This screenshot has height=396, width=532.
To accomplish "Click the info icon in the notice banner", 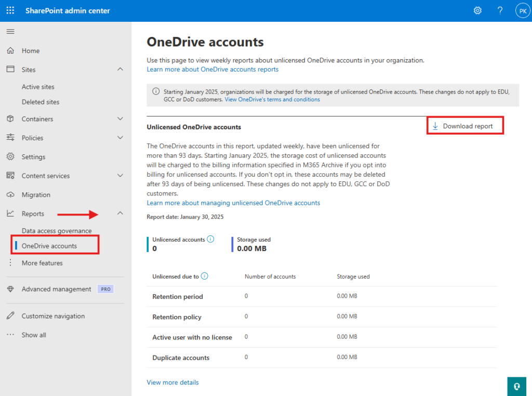I will pyautogui.click(x=156, y=91).
